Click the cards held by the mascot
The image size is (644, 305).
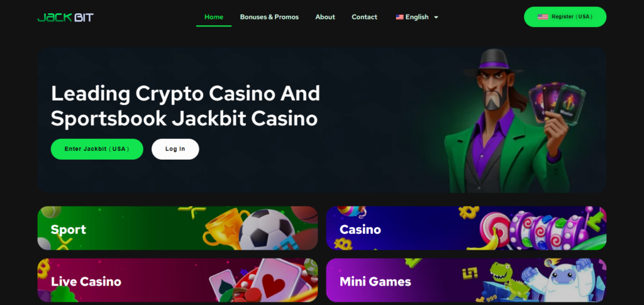point(557,101)
